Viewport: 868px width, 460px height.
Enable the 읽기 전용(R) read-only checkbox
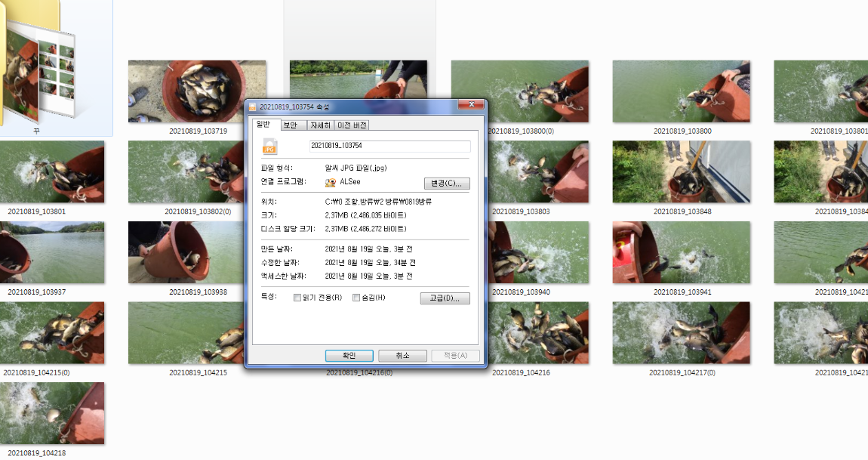tap(297, 298)
